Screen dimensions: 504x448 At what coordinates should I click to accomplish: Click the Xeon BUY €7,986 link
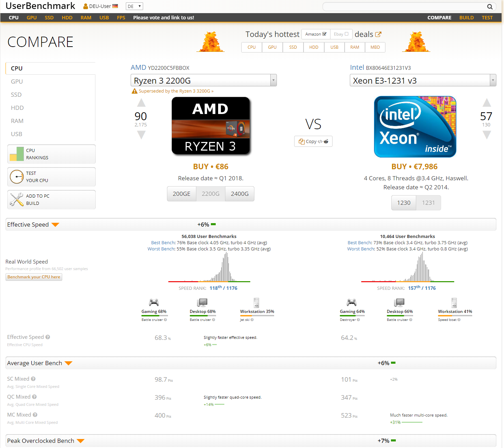click(x=414, y=166)
